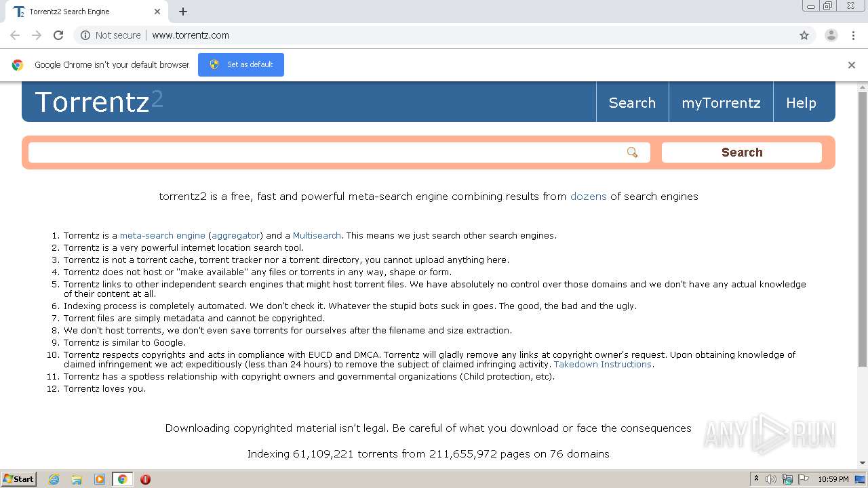The image size is (868, 488).
Task: Open the Windows Start menu
Action: click(x=18, y=479)
